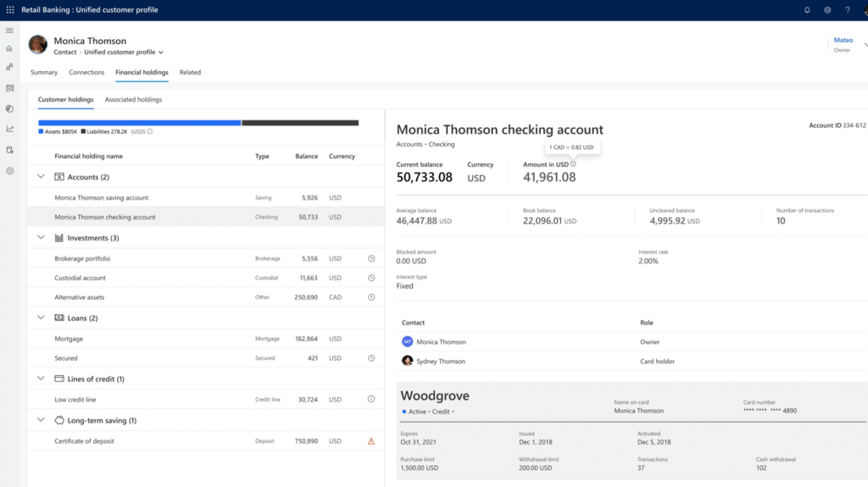
Task: Click info icon beside Amount in USD
Action: click(x=573, y=164)
